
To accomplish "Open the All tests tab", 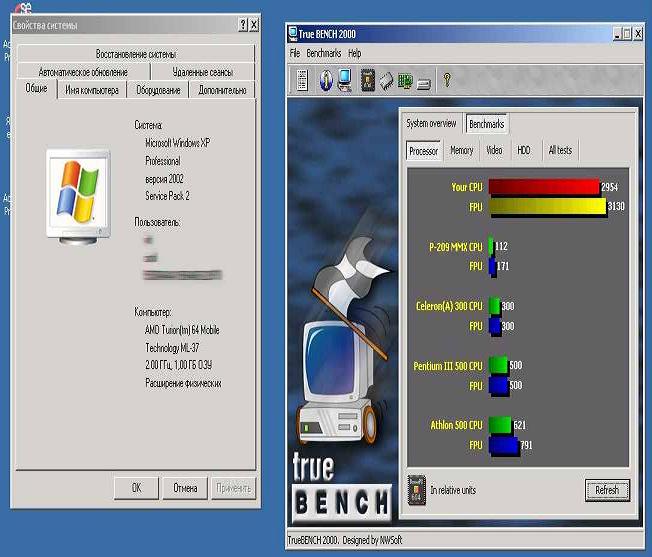I will pos(560,150).
